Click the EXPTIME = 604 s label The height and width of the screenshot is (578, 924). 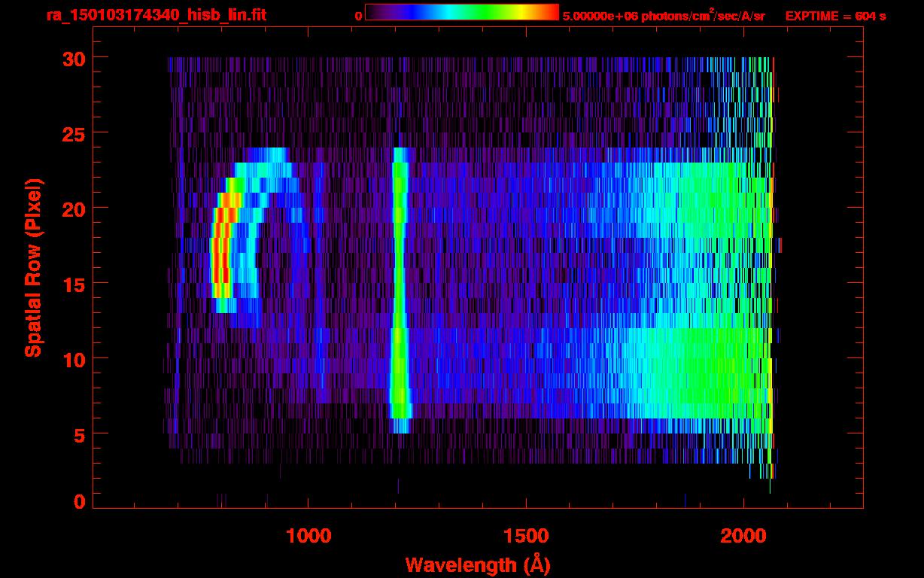pos(835,16)
